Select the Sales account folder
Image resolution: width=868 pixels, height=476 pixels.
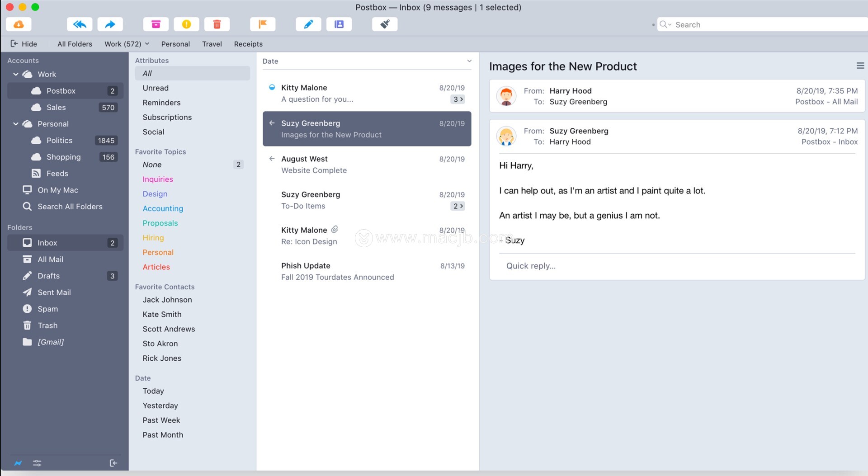[x=65, y=108]
